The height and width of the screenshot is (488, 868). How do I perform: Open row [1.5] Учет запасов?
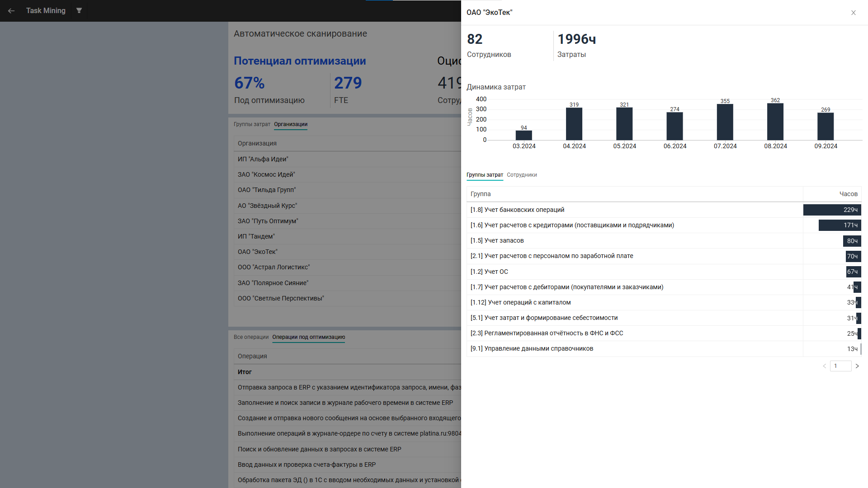point(497,240)
